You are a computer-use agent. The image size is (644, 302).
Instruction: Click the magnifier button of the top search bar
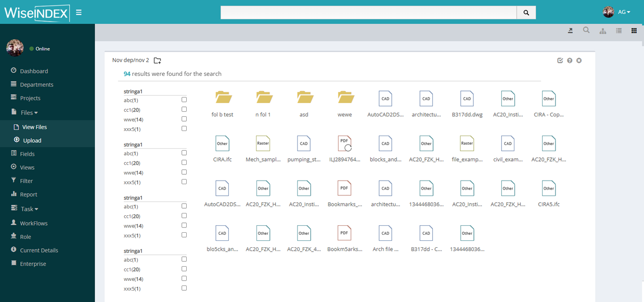526,13
